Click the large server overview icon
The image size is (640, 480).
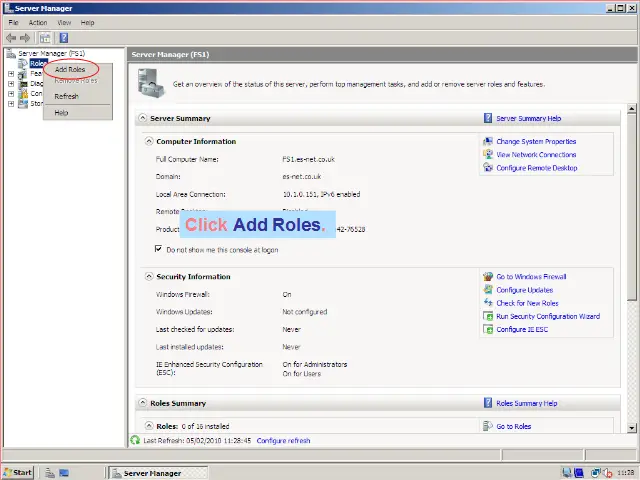coord(151,83)
